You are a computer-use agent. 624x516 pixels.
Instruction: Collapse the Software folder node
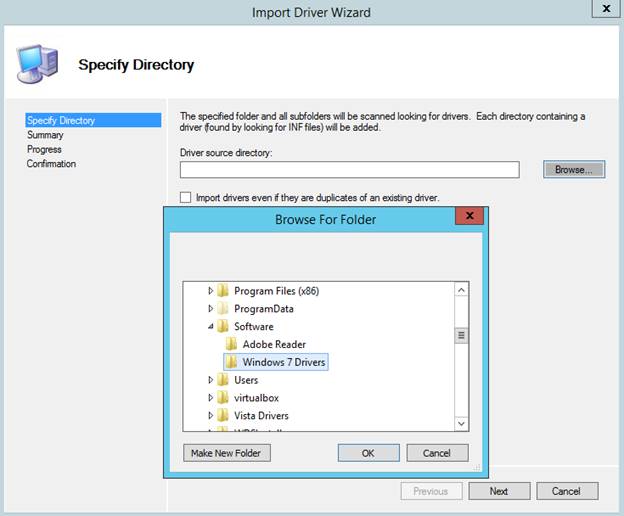(x=211, y=327)
